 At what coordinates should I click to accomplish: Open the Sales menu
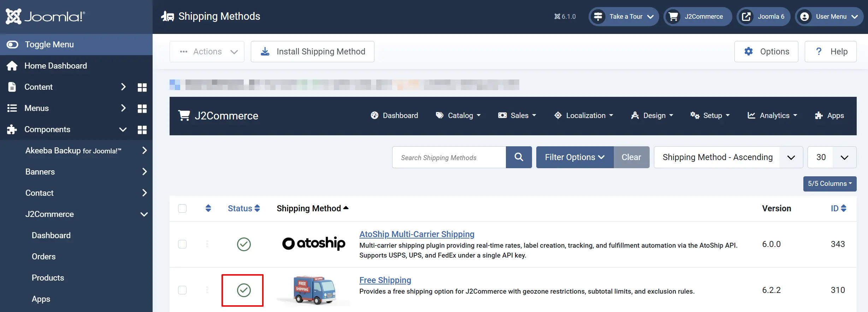click(x=517, y=116)
